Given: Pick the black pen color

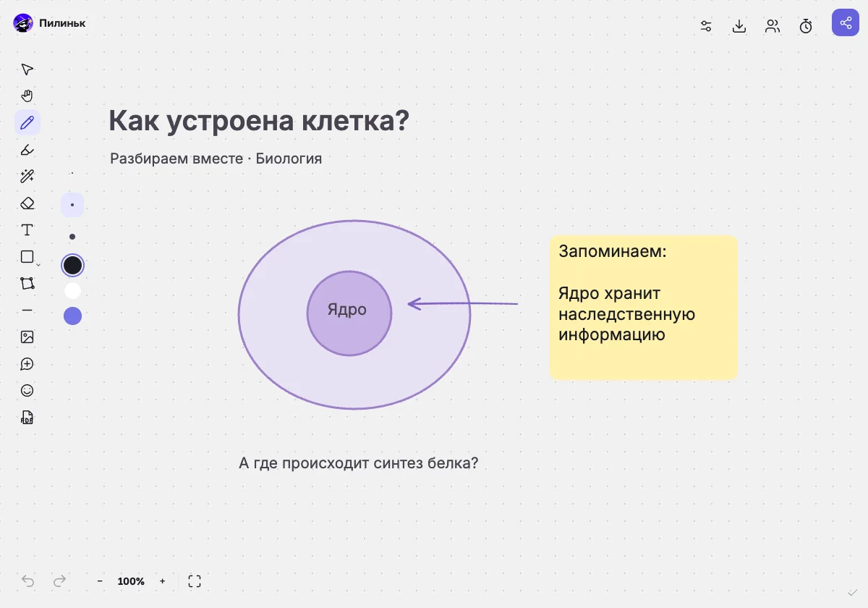Looking at the screenshot, I should 72,265.
